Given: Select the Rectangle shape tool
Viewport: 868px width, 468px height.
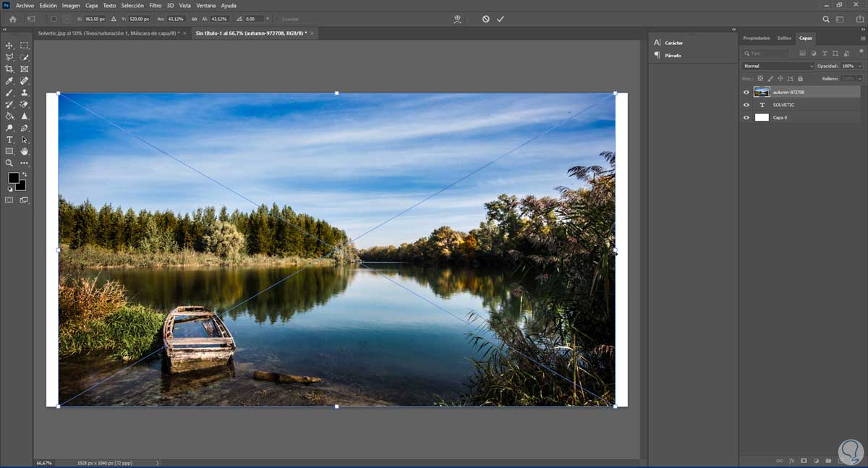Looking at the screenshot, I should [9, 151].
